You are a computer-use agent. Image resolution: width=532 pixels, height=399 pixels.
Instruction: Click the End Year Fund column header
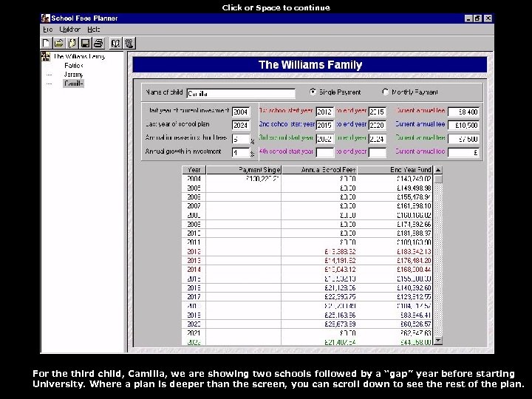(395, 170)
